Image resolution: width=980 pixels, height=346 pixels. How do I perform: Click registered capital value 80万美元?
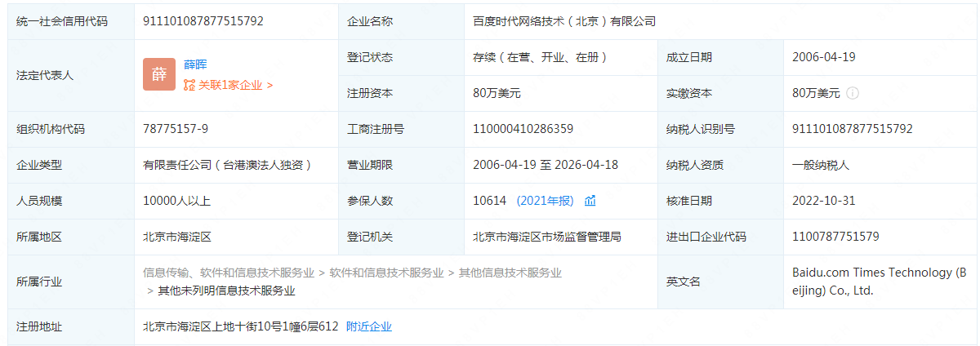pos(497,93)
